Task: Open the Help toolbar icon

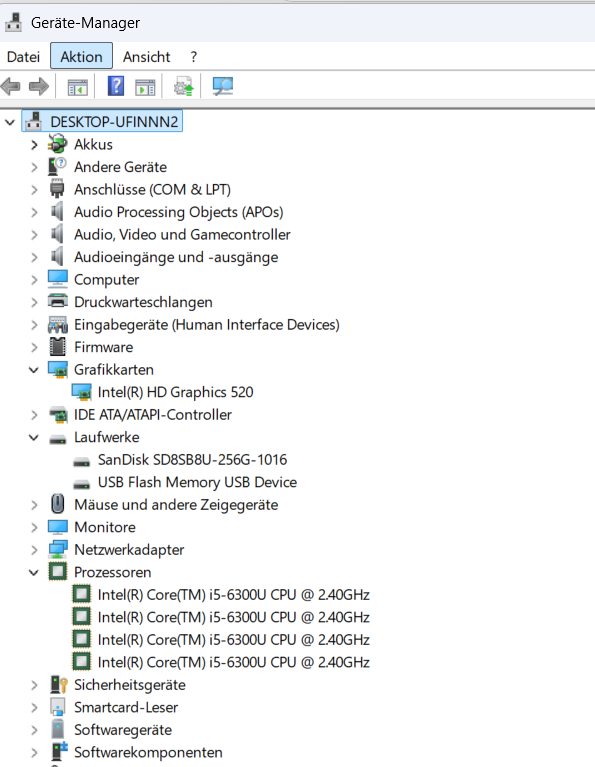Action: (x=115, y=87)
